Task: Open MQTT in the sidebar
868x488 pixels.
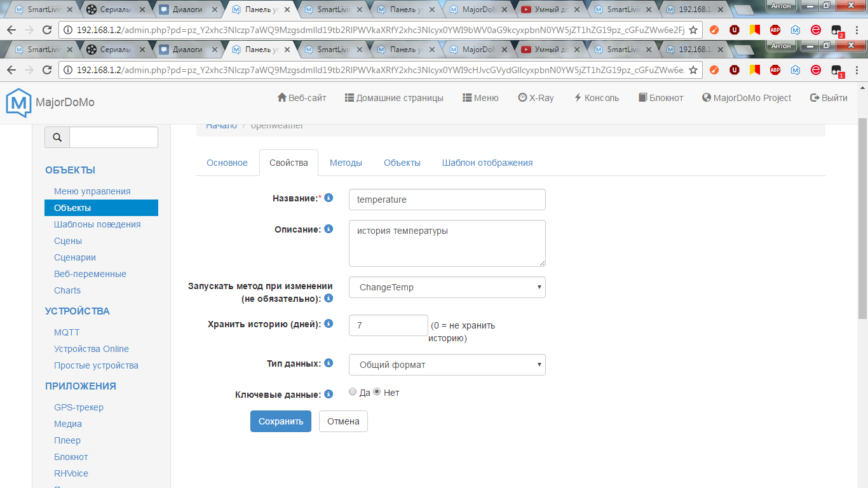Action: tap(67, 332)
